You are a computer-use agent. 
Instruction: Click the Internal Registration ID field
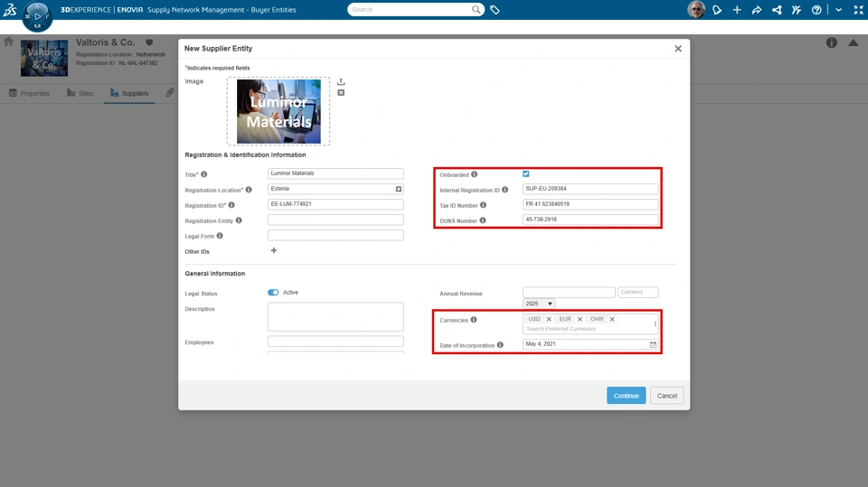point(590,189)
